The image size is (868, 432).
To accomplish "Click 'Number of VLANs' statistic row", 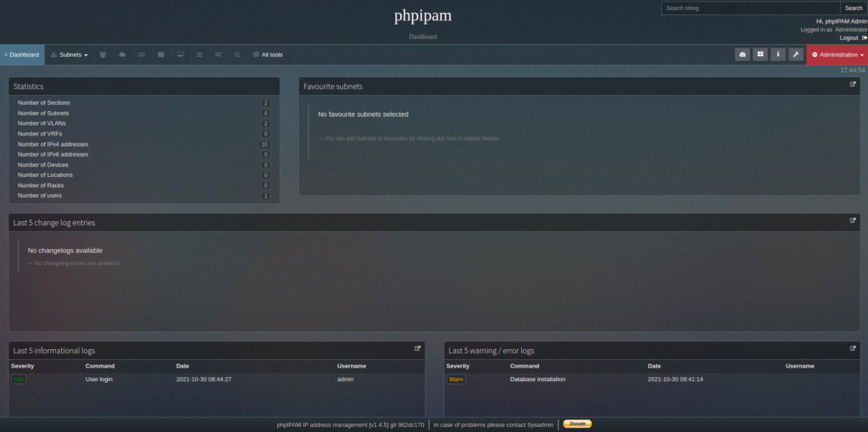I will tap(144, 124).
